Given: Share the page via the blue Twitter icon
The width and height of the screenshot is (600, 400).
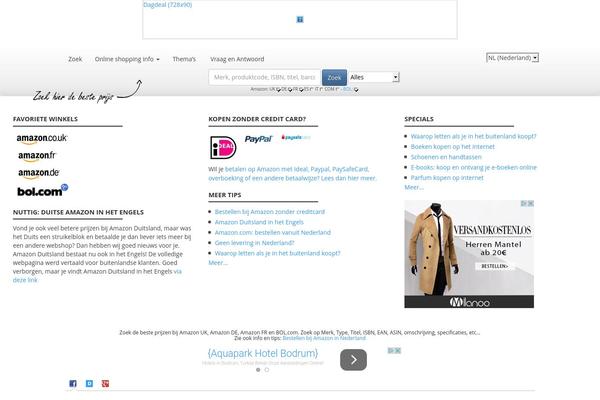Looking at the screenshot, I should click(89, 384).
